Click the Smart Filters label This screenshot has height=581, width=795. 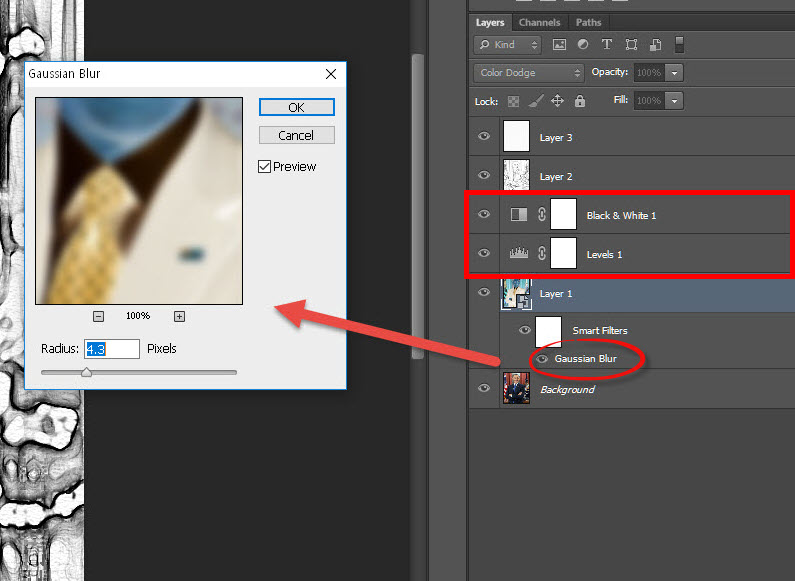pos(600,331)
